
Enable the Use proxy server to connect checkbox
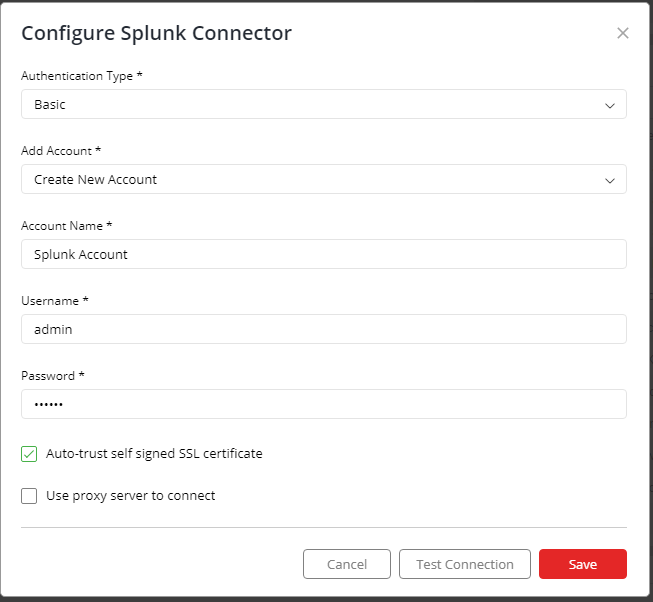[x=29, y=496]
